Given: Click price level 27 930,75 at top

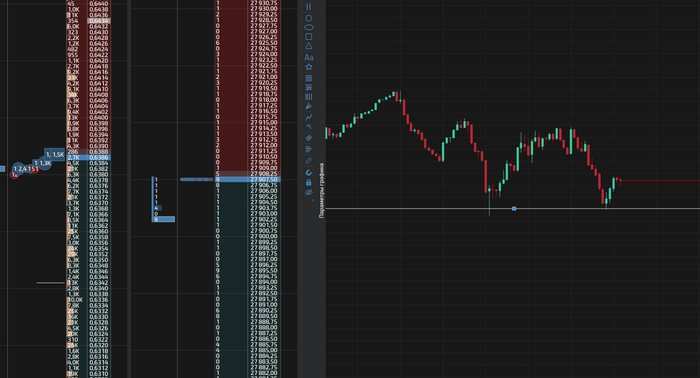Looking at the screenshot, I should 263,3.
